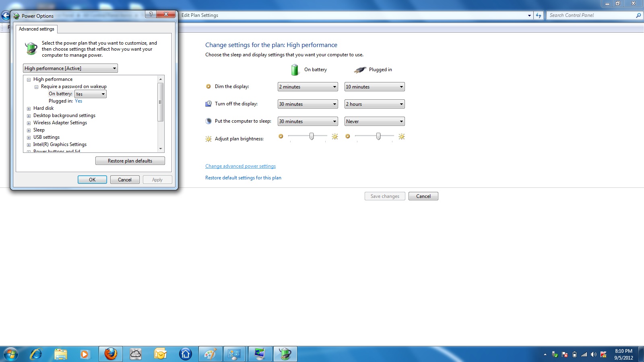Switch to Paint in the taskbar

pos(210,354)
